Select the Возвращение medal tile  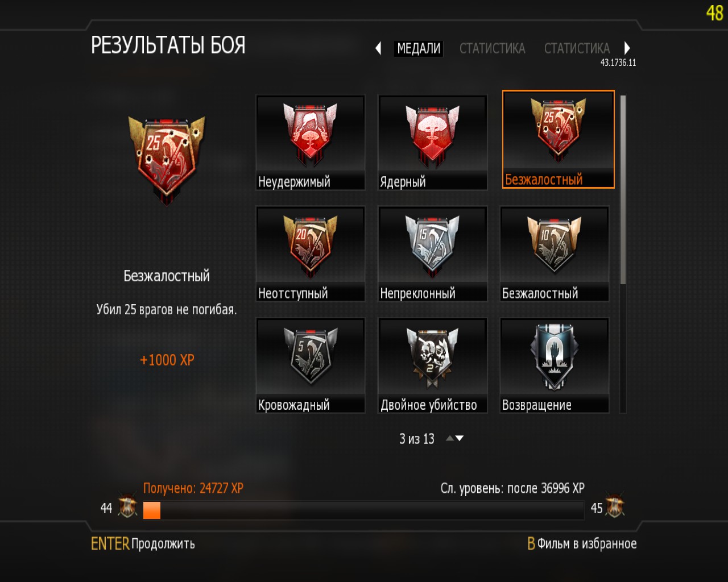click(x=555, y=365)
